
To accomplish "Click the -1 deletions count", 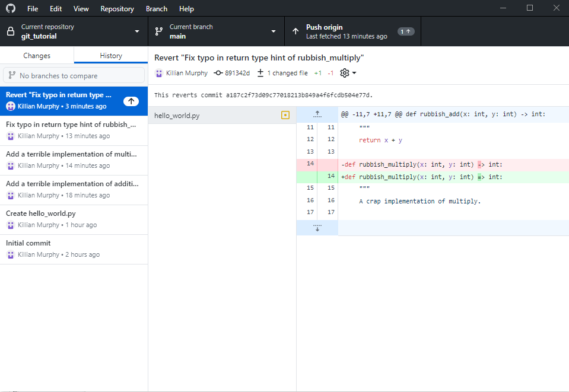I will [x=330, y=73].
